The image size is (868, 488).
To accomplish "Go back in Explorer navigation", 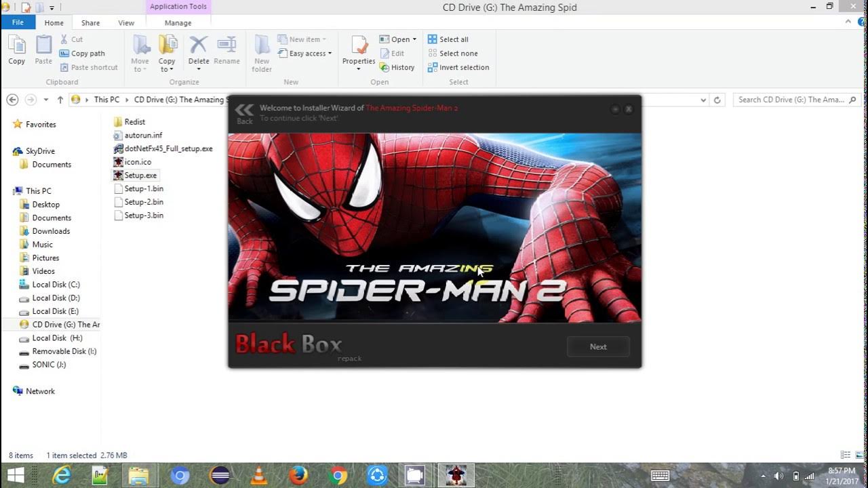I will click(12, 100).
